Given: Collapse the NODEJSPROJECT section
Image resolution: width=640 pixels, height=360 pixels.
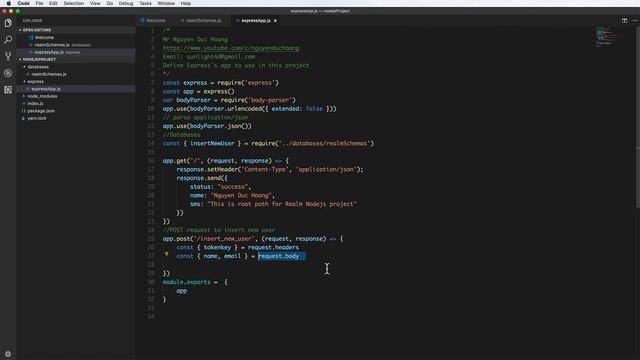Looking at the screenshot, I should pos(39,60).
